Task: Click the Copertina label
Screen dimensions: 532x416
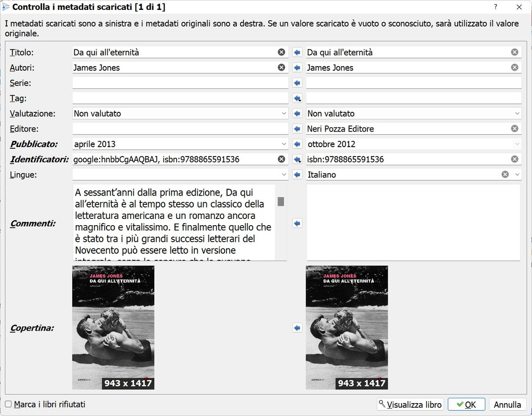Action: (32, 328)
